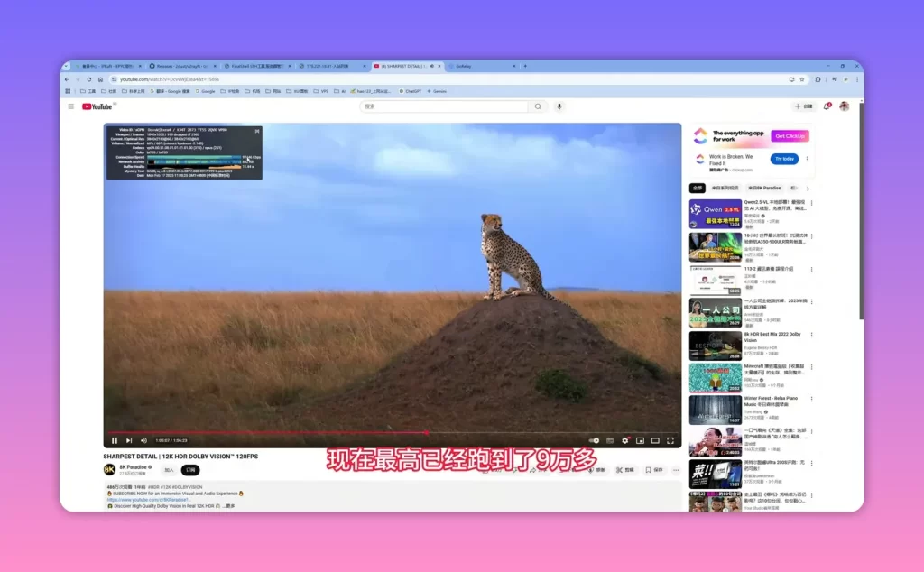Toggle subtitles on the video
The image size is (924, 572).
point(610,440)
